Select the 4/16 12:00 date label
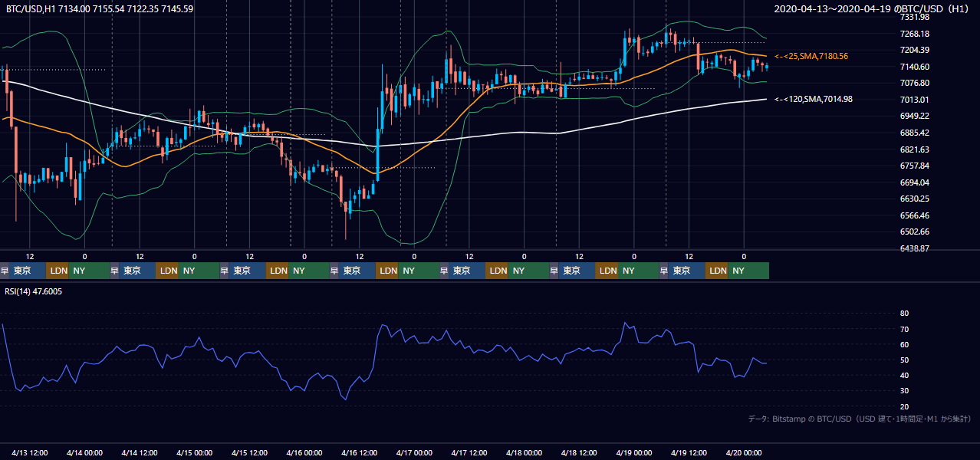Image resolution: width=980 pixels, height=460 pixels. point(360,452)
